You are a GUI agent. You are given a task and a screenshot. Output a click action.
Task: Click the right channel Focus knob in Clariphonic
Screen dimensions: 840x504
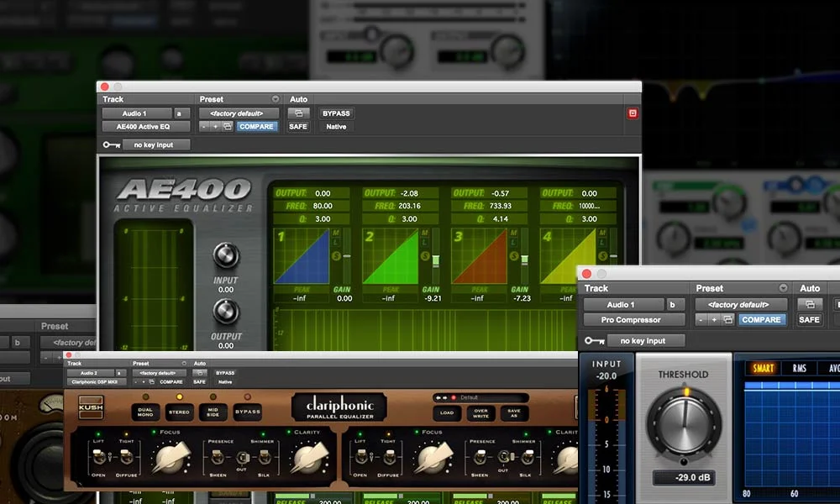433,459
